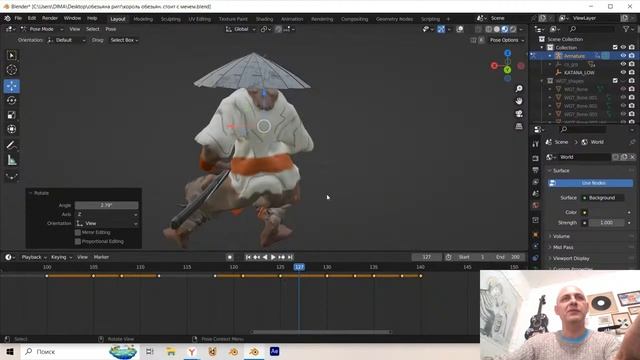Click the Use Nodes button
The height and width of the screenshot is (360, 640).
[591, 183]
